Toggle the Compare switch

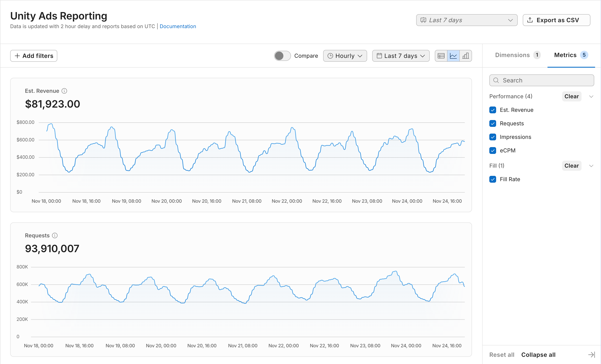tap(282, 56)
